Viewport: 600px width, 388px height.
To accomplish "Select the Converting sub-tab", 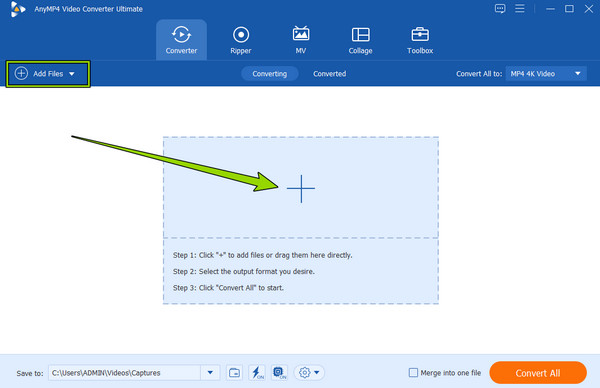I will [270, 73].
